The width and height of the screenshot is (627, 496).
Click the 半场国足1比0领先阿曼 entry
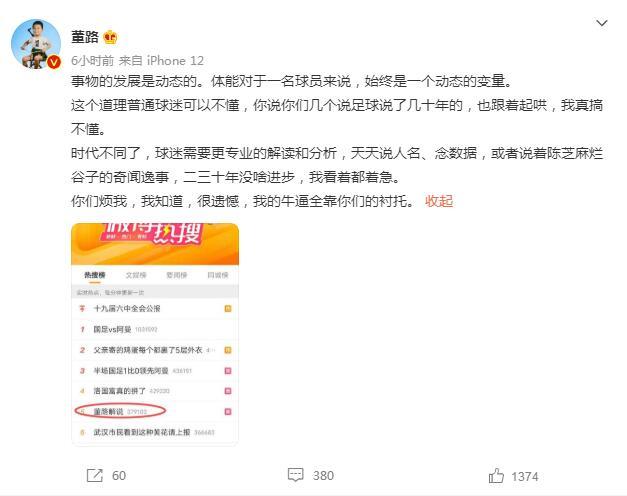(131, 371)
